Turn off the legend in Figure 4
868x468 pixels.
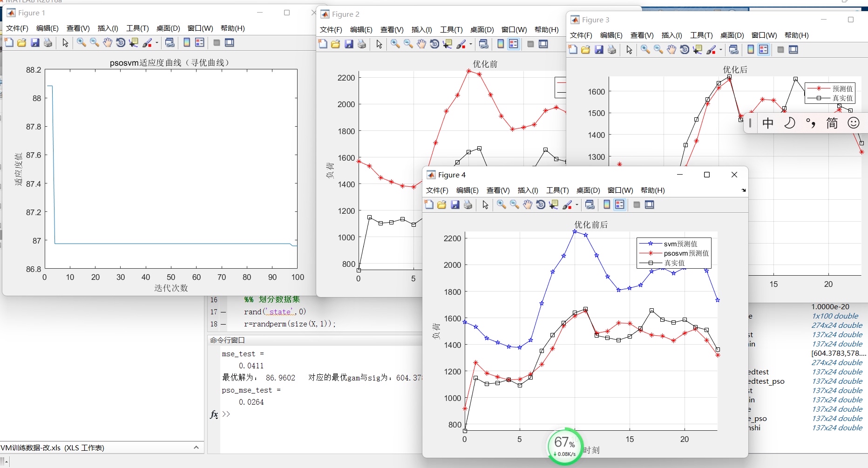(620, 205)
